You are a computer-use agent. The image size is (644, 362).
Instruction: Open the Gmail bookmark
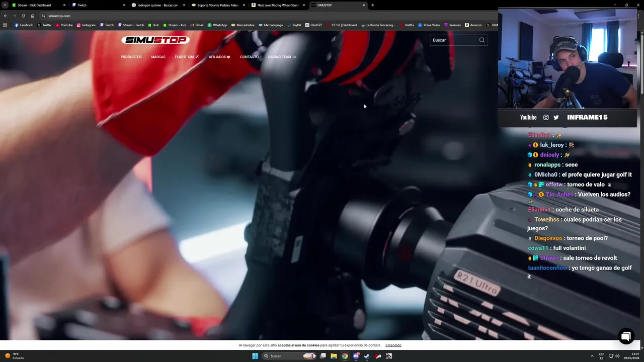tap(197, 25)
